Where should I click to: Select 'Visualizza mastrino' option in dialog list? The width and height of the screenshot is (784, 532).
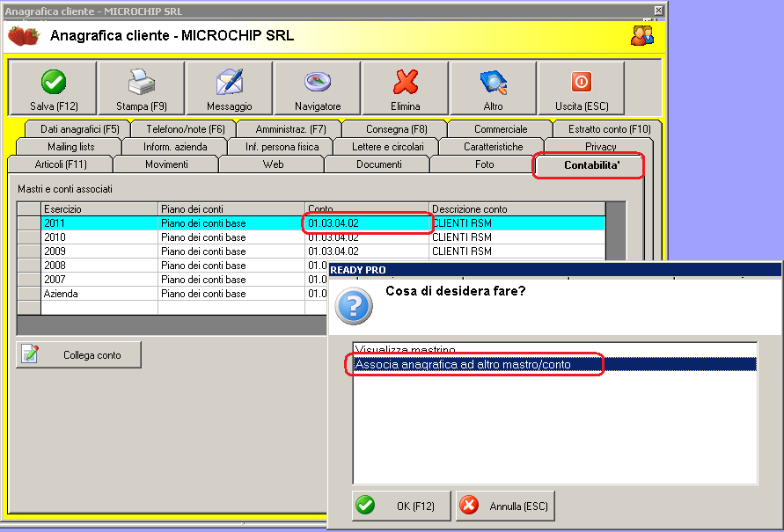(555, 349)
